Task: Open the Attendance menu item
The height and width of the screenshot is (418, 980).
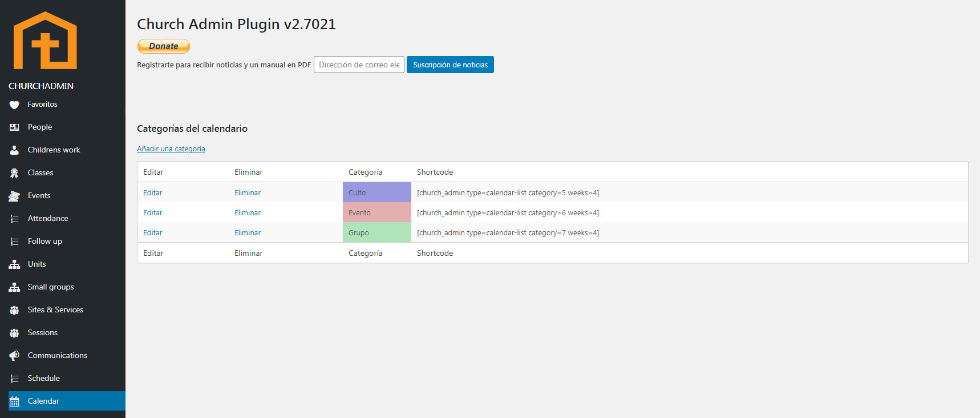Action: 48,218
